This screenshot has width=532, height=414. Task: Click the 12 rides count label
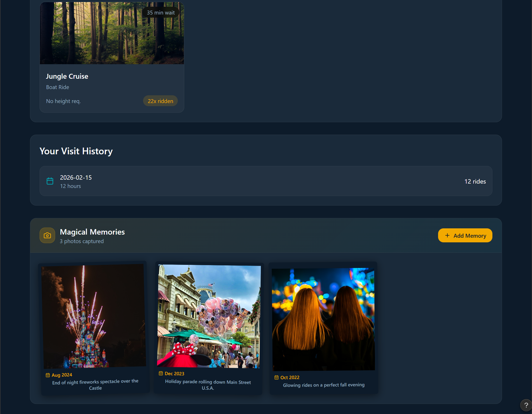click(x=475, y=181)
